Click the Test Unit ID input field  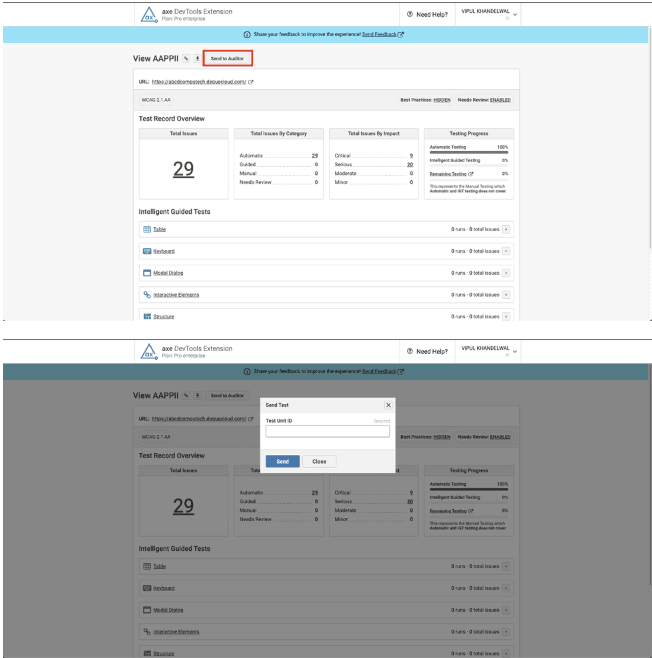(x=327, y=432)
